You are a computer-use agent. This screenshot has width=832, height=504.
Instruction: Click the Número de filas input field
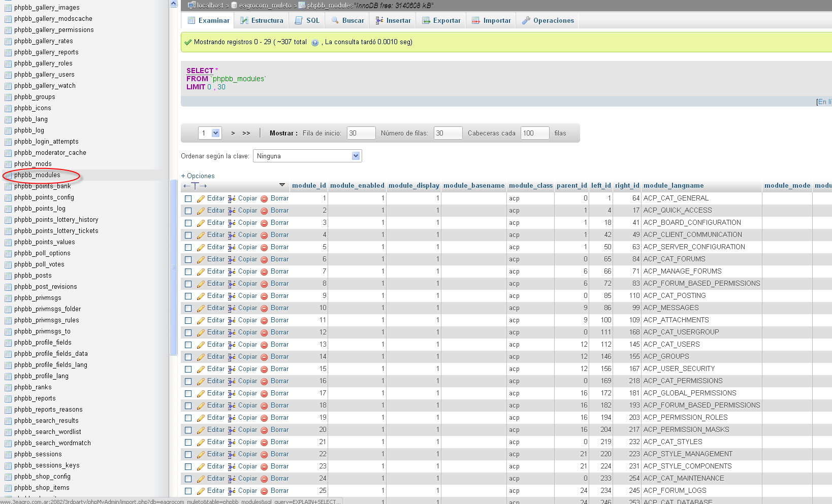(x=447, y=133)
